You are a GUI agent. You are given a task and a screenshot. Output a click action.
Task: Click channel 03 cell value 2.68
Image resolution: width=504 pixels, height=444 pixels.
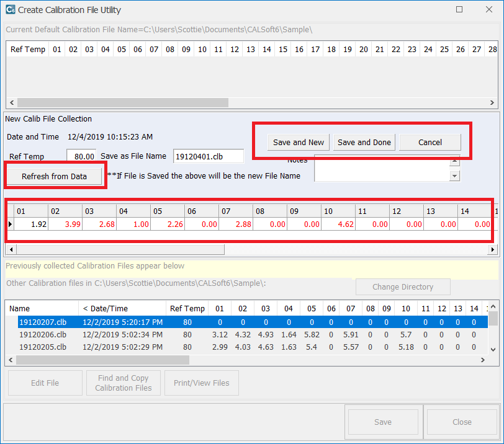tap(99, 224)
